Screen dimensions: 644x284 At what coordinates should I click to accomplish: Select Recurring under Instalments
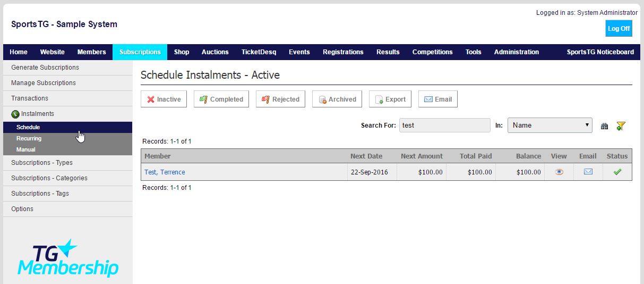[x=67, y=138]
